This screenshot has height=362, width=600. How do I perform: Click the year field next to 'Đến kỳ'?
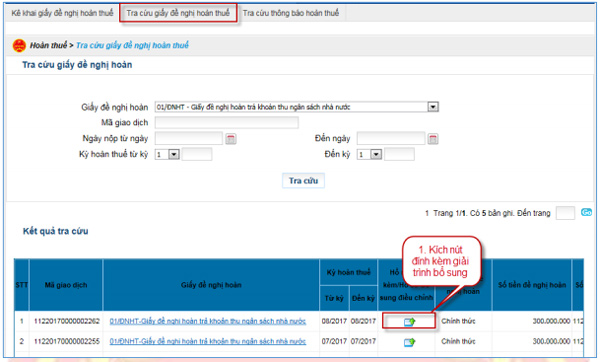(x=399, y=154)
